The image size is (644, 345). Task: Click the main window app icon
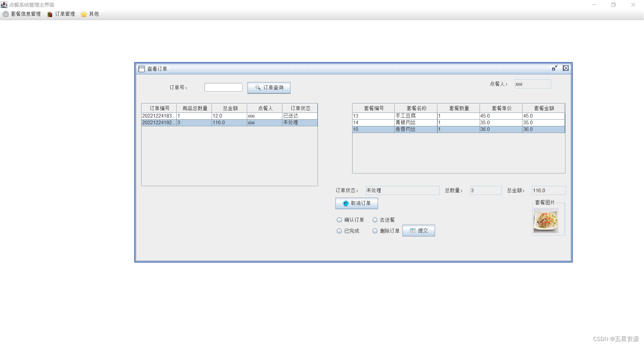coord(4,5)
